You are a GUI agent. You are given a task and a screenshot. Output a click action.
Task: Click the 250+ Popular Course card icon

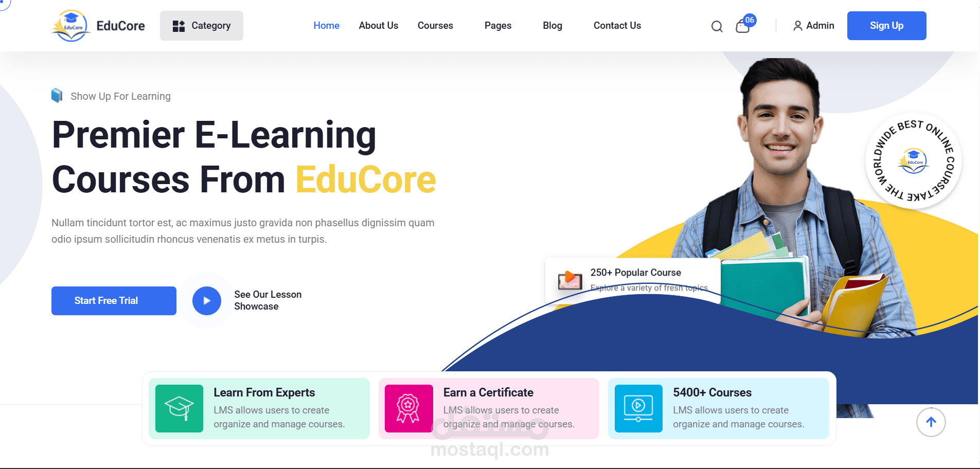(570, 280)
